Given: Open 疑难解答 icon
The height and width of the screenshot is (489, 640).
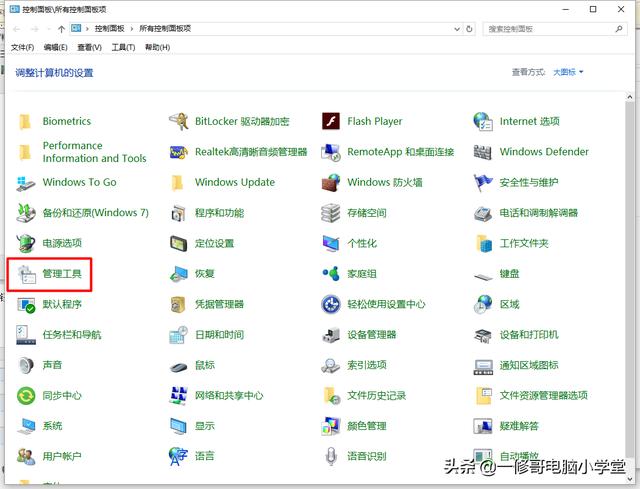Looking at the screenshot, I should (483, 426).
